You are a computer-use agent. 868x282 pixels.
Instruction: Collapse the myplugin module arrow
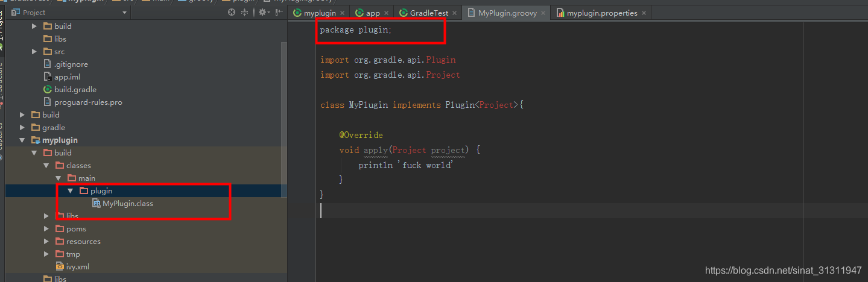tap(22, 140)
